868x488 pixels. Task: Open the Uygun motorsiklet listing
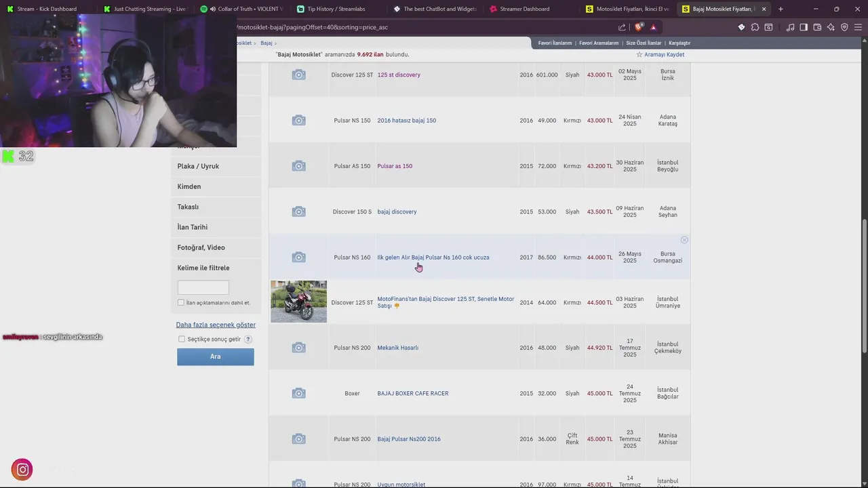(401, 485)
